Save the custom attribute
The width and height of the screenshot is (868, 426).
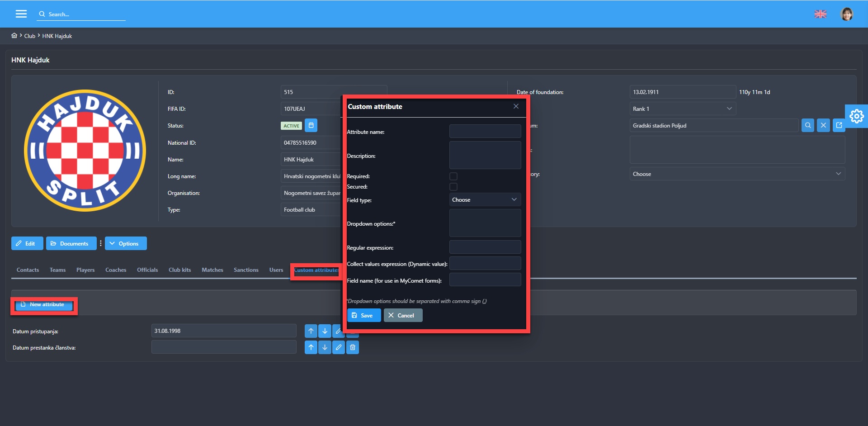tap(363, 316)
